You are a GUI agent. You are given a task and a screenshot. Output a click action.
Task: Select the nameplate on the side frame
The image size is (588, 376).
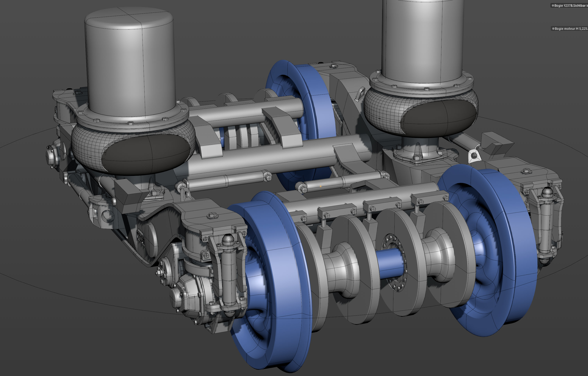click(140, 236)
